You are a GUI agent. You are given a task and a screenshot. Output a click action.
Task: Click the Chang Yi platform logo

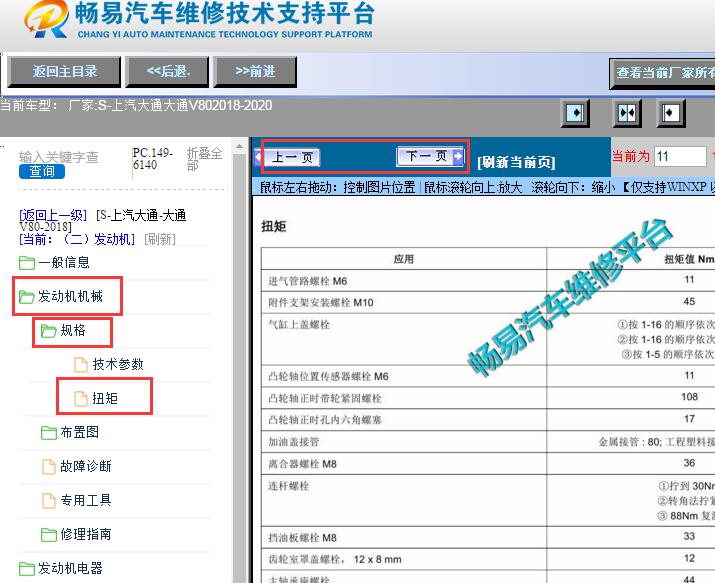pos(47,19)
